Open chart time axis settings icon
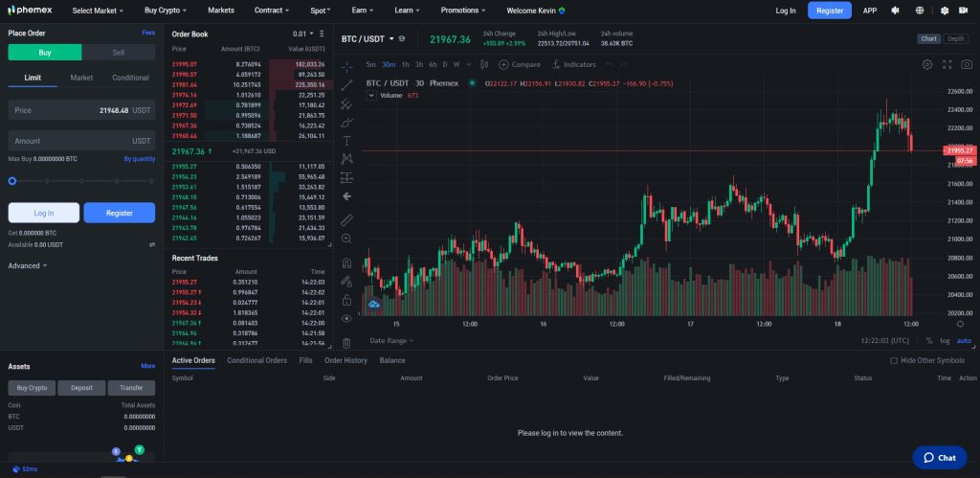 point(960,324)
